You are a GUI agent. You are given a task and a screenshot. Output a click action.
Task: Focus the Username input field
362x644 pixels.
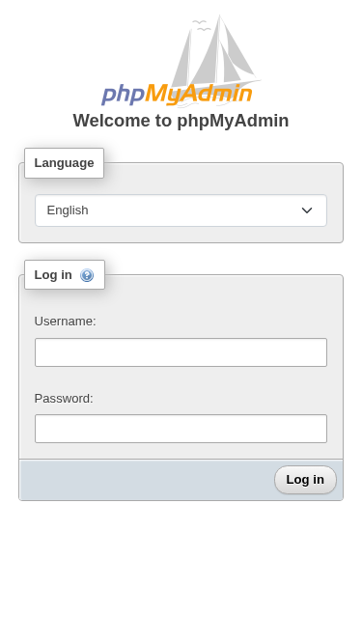pos(181,352)
